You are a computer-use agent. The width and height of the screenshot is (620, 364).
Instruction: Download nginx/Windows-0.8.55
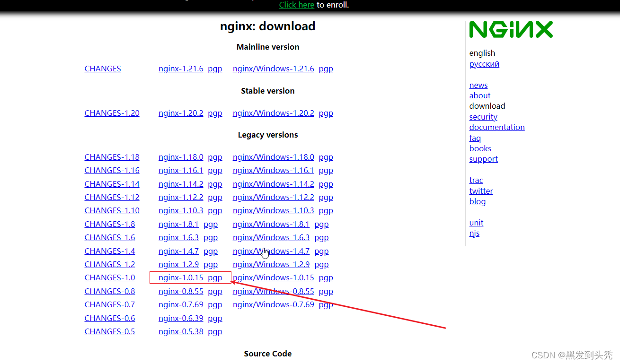click(x=274, y=291)
